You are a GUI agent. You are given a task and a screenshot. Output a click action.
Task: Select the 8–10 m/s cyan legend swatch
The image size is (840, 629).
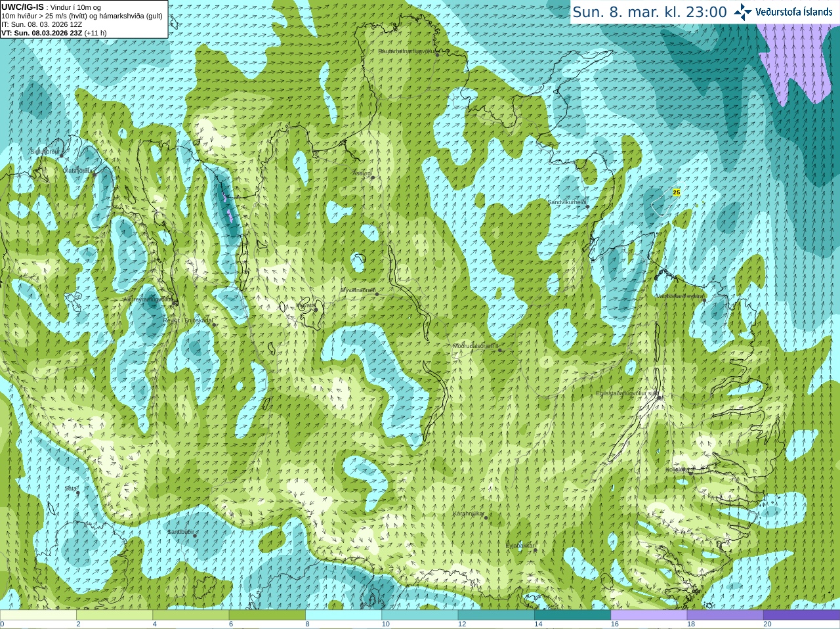pyautogui.click(x=343, y=615)
